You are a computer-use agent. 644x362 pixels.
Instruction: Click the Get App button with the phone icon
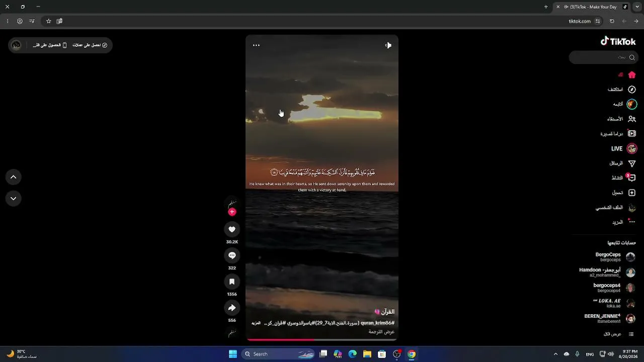click(x=50, y=45)
